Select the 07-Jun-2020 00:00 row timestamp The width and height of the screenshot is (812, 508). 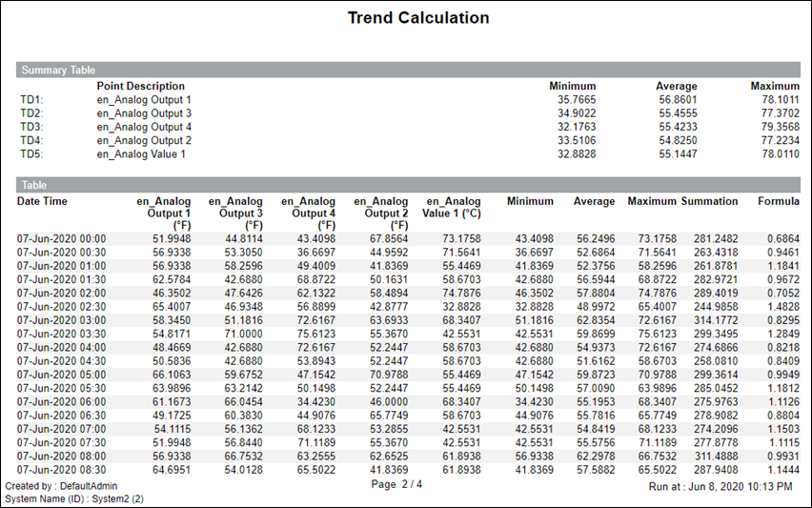61,238
